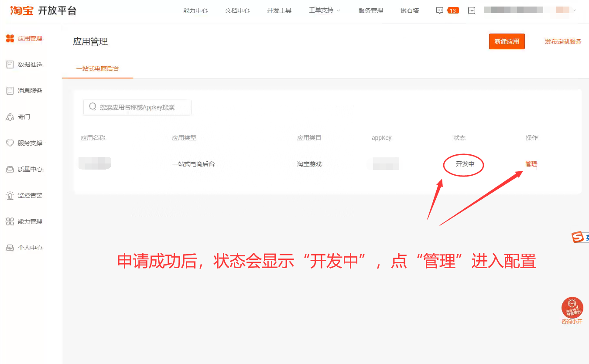Go to 应用管理 in sidebar

[x=30, y=38]
